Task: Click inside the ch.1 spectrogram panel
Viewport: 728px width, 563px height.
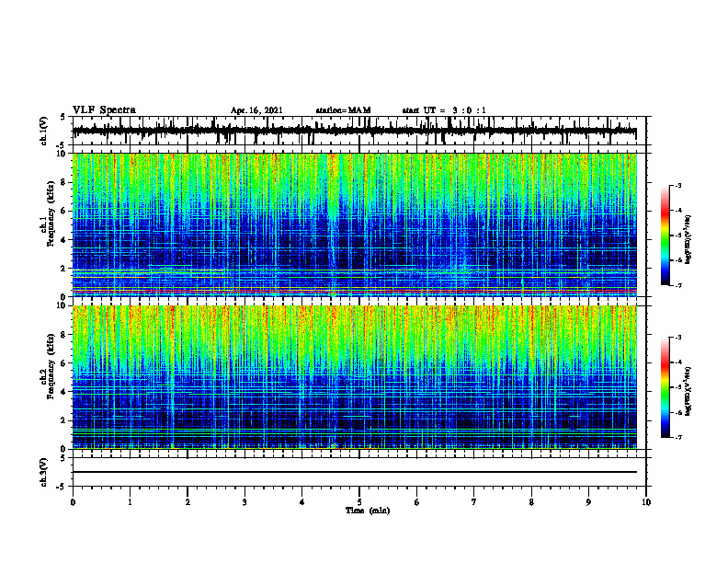Action: (355, 224)
